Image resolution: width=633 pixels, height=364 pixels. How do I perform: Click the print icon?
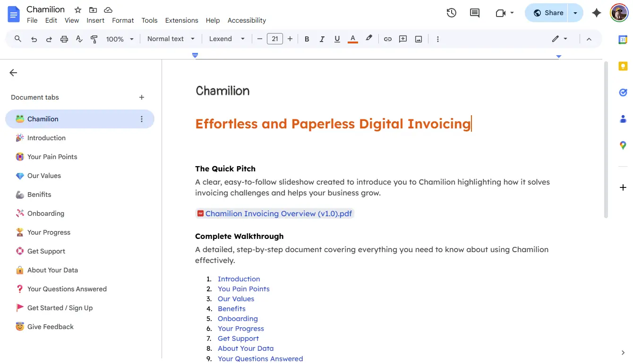[x=64, y=39]
